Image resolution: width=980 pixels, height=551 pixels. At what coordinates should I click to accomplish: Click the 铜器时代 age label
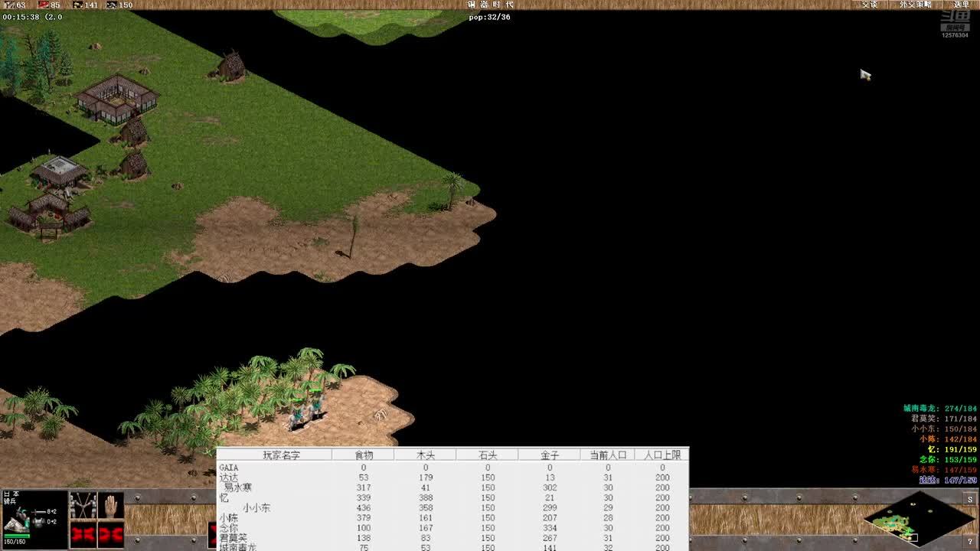491,5
